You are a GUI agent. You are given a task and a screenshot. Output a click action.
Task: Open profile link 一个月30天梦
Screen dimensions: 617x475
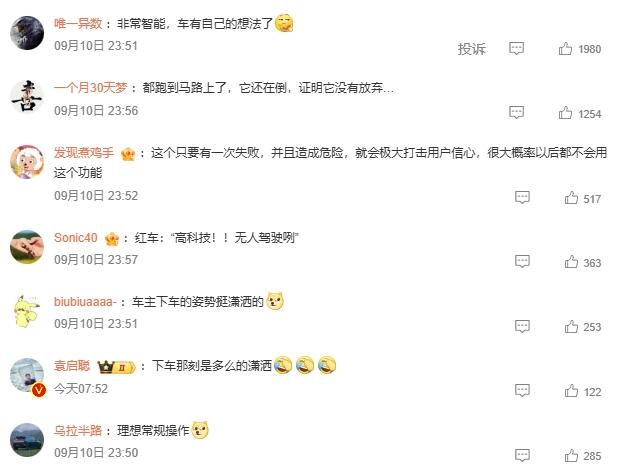[x=91, y=87]
